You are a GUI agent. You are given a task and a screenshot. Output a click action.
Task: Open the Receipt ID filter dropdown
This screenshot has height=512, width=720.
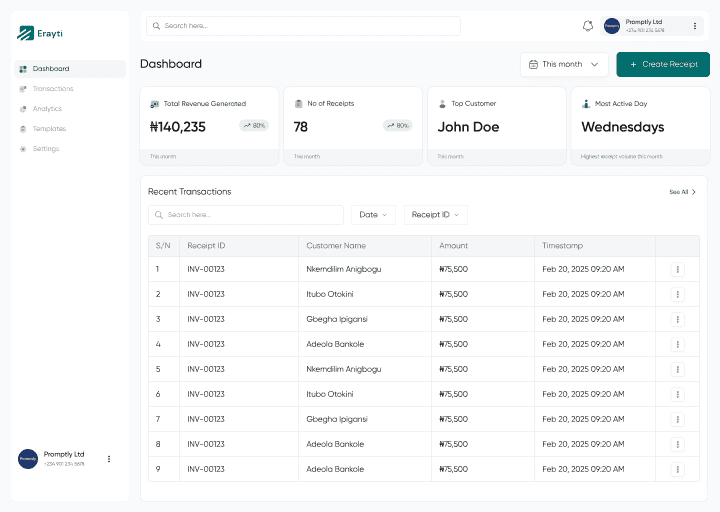[435, 215]
